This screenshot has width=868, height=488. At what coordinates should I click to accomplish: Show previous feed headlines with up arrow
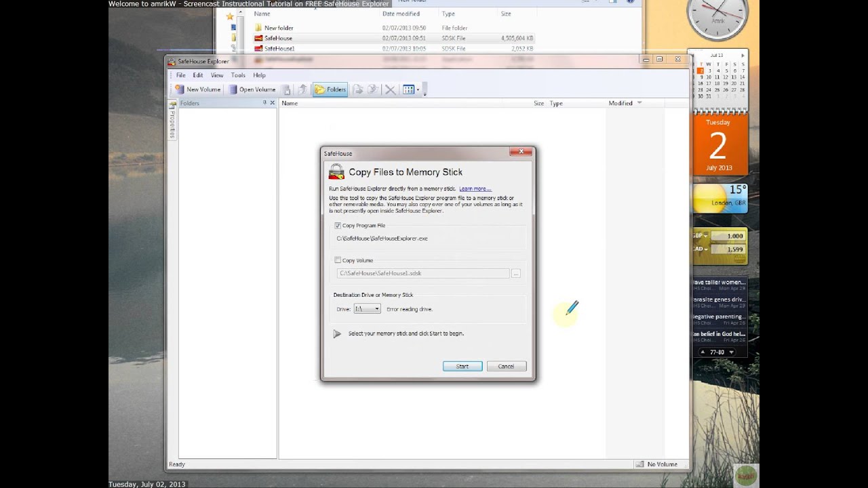coord(703,352)
